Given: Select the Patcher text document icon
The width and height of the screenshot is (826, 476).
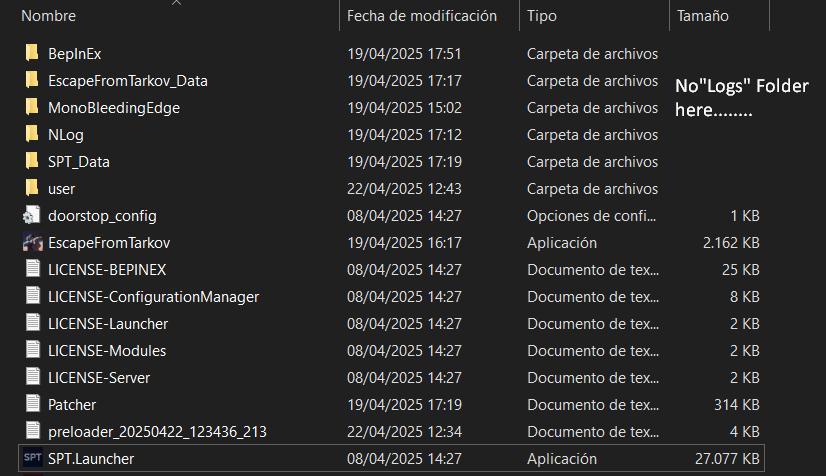Looking at the screenshot, I should tap(33, 404).
